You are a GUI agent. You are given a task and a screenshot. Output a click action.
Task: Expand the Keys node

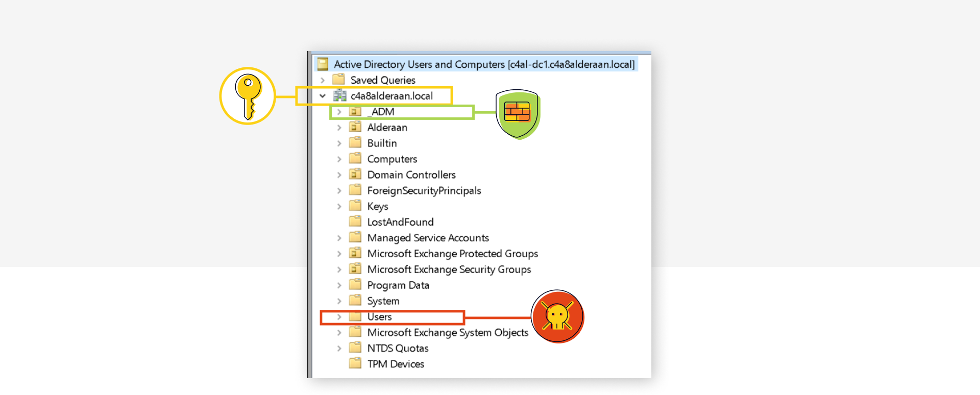coord(339,207)
